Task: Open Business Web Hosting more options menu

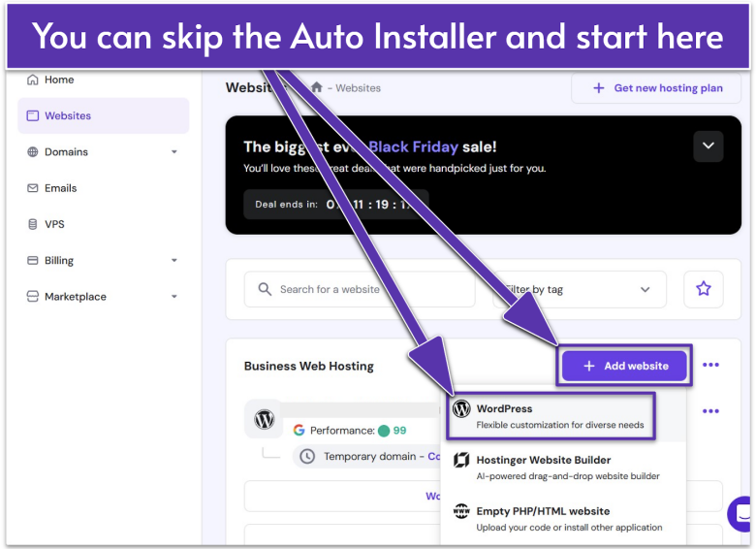Action: [x=710, y=365]
